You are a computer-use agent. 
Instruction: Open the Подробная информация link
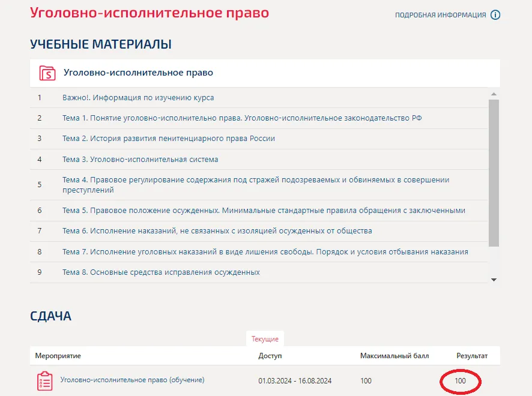pos(440,15)
